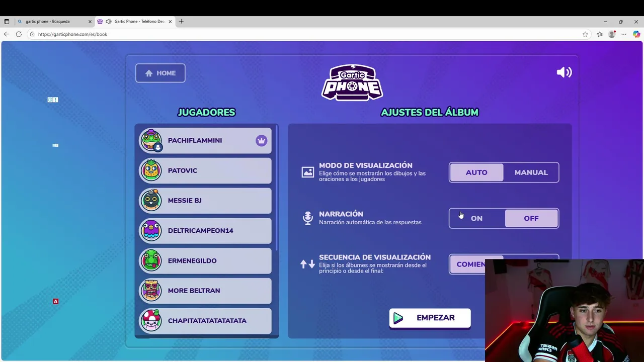Click the streamer webcam overlay

[x=564, y=310]
